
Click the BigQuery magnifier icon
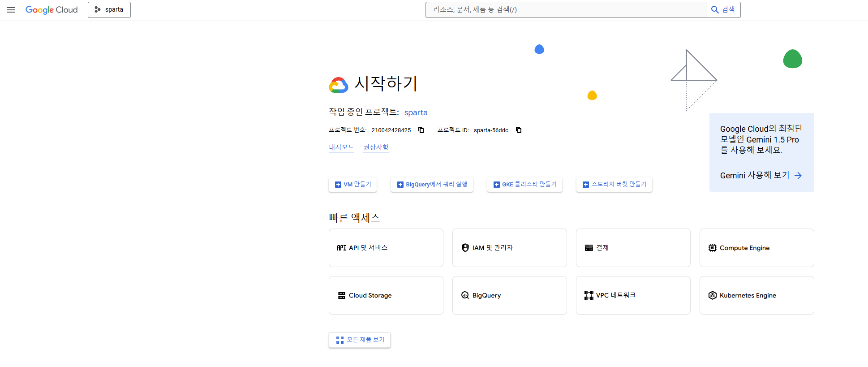(465, 295)
